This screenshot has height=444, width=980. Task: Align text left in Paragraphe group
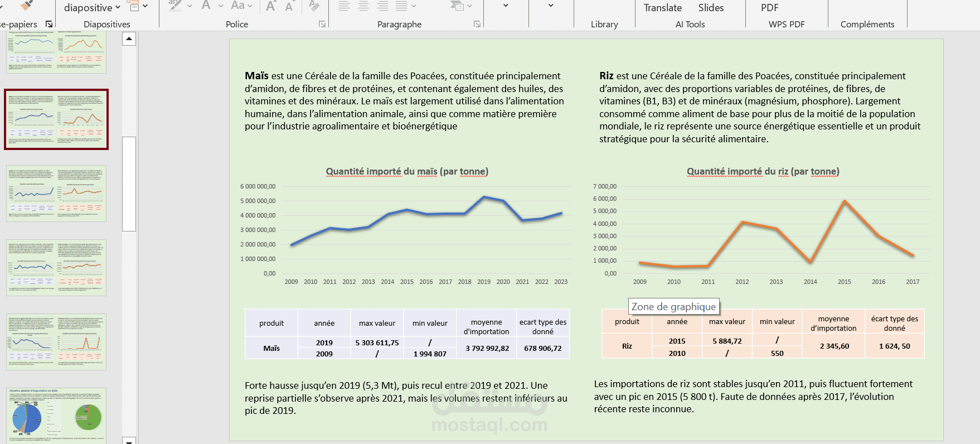pos(345,6)
